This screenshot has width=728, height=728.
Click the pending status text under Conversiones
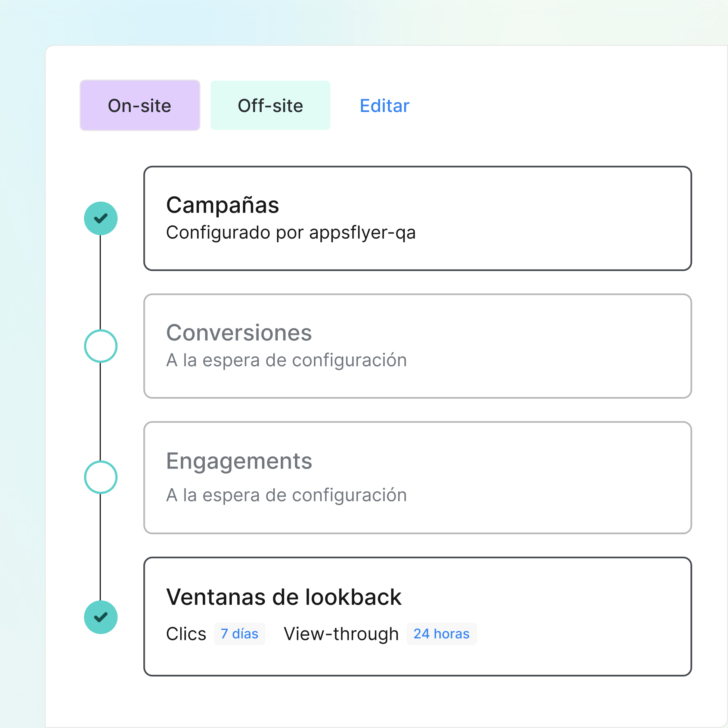286,360
